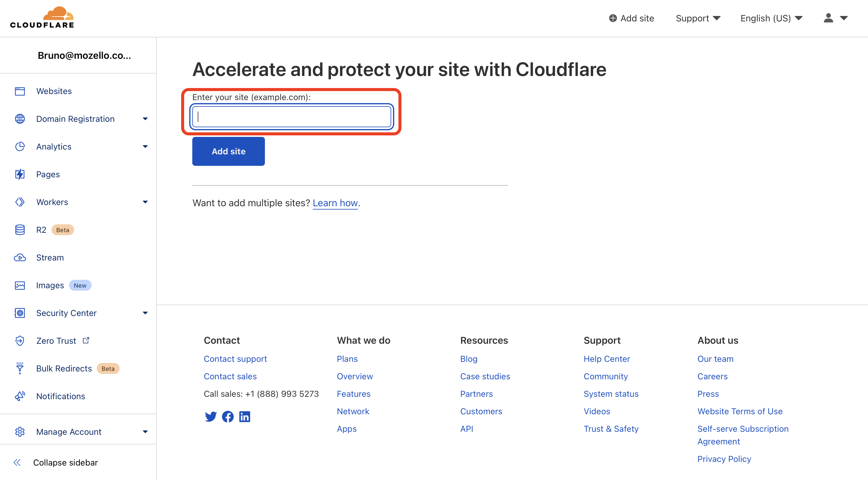This screenshot has width=868, height=480.
Task: Click the Cloudflare logo
Action: [42, 17]
